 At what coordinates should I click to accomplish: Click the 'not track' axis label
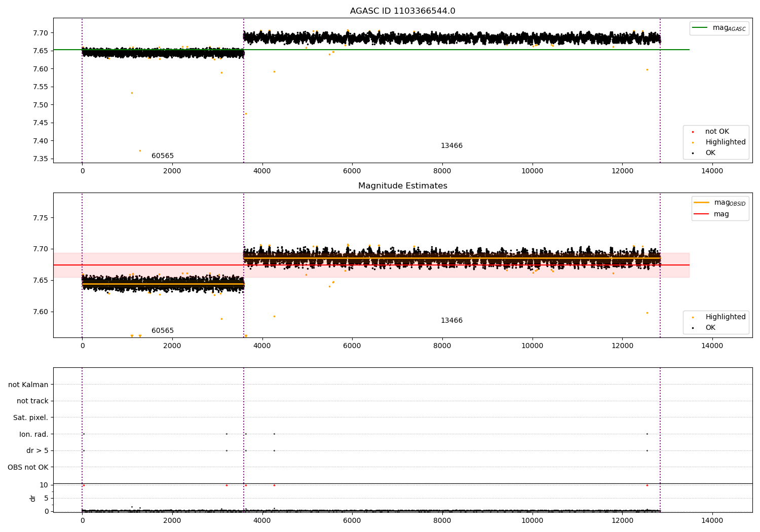click(32, 401)
